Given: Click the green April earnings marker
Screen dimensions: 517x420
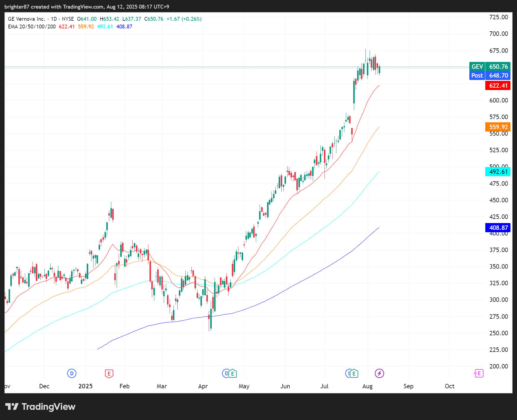Looking at the screenshot, I should 233,373.
